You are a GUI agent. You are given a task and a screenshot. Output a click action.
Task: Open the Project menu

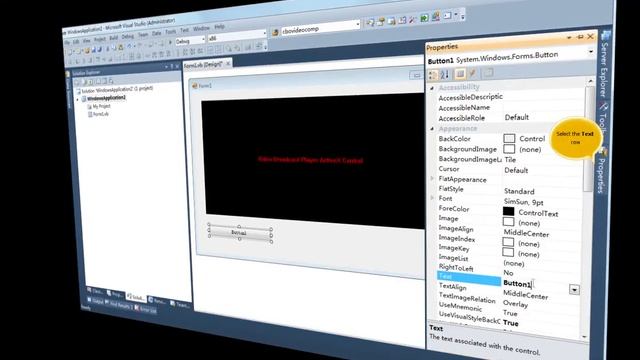[100, 40]
